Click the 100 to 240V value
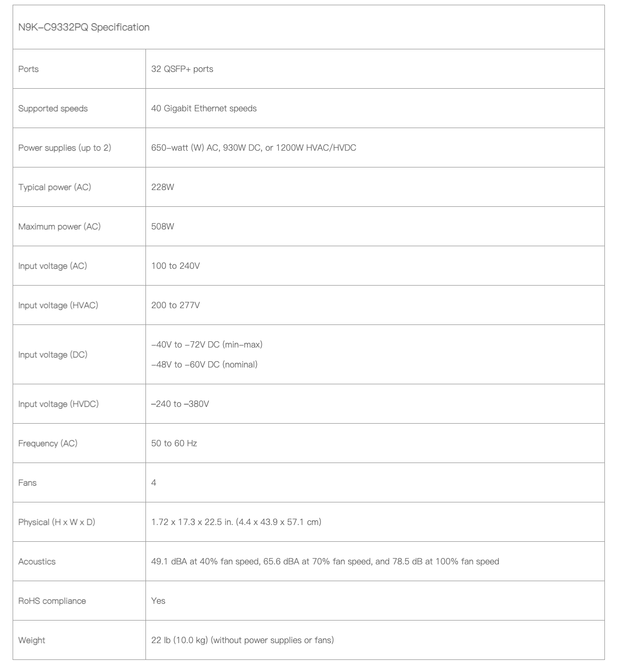Screen dimensions: 617x672 pyautogui.click(x=175, y=266)
